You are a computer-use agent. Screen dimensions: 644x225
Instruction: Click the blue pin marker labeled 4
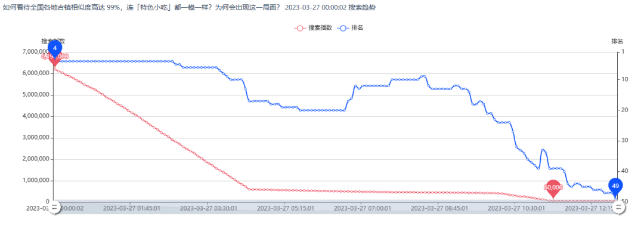(55, 49)
